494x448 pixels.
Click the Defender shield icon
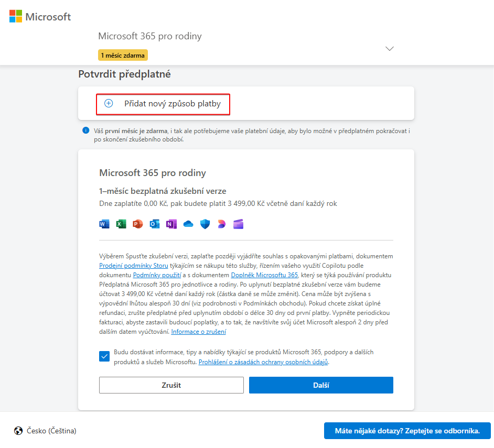click(x=205, y=224)
